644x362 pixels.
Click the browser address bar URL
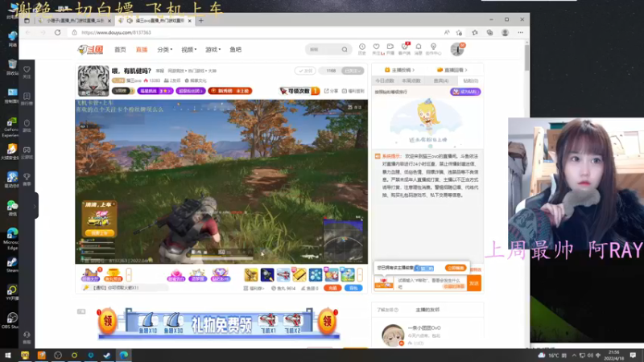116,32
